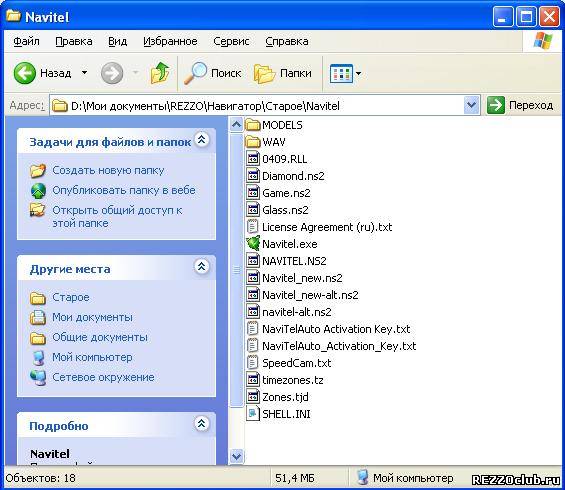Click the 51,4 МБ status text

tap(294, 478)
